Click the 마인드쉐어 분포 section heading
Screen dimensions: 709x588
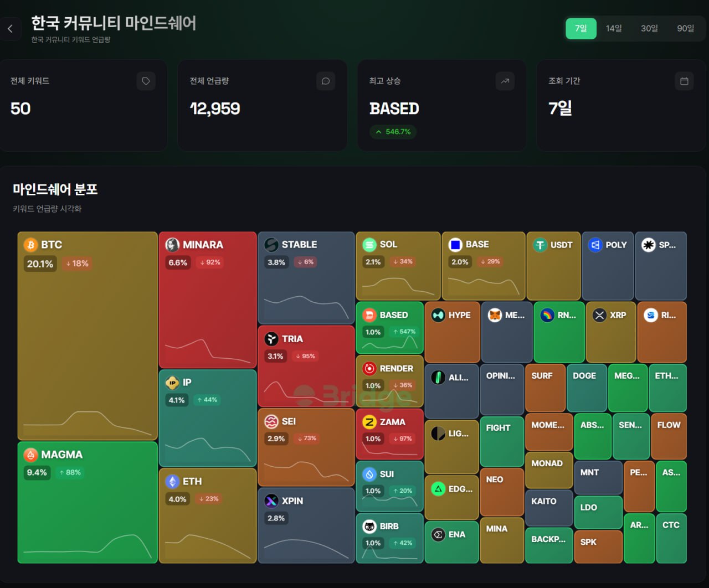(55, 189)
